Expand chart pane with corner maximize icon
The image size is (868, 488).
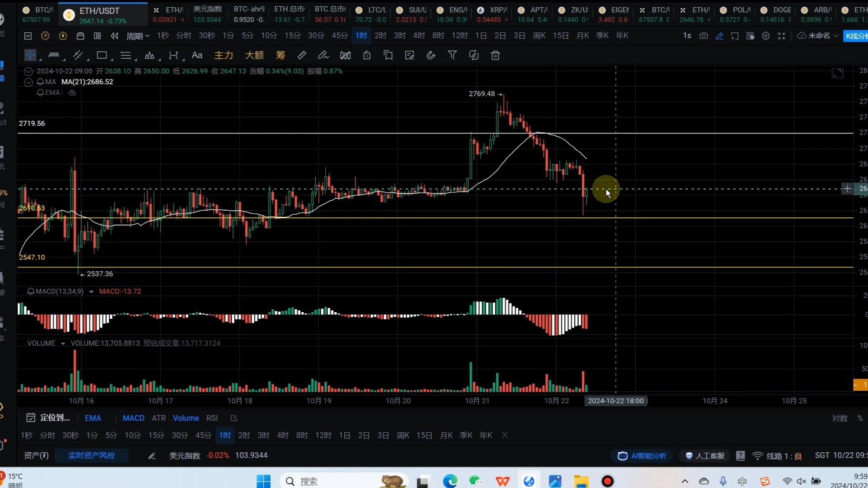(x=837, y=73)
